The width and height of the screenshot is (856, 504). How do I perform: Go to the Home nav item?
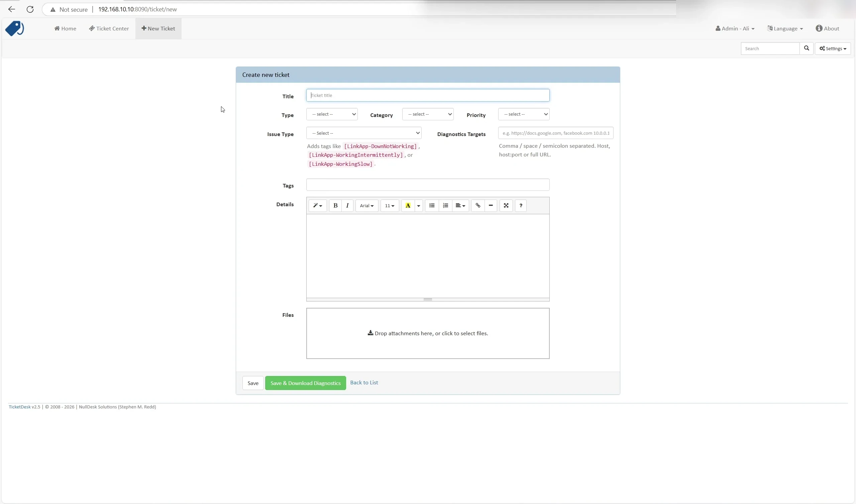tap(65, 28)
